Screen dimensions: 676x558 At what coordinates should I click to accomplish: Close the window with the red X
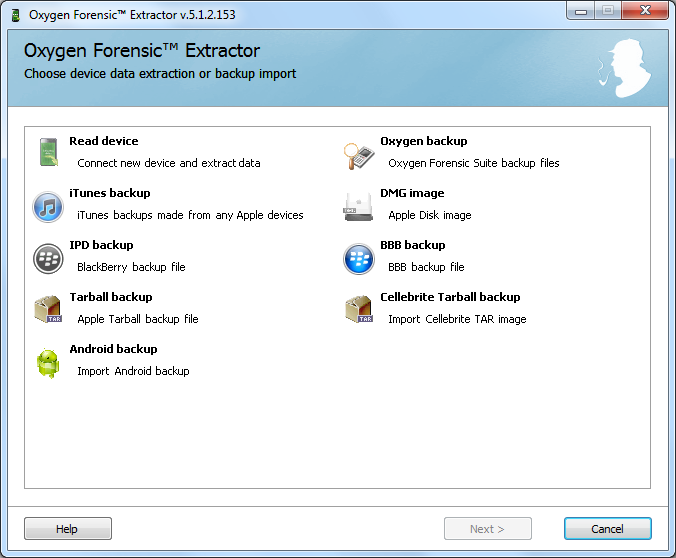pyautogui.click(x=645, y=11)
